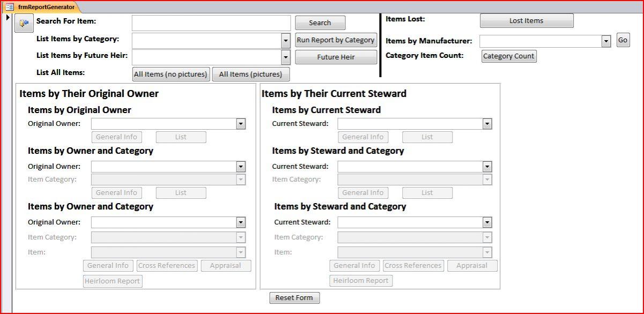Expand the third Current Steward dropdown
Viewport: 644px width, 314px height.
(487, 222)
